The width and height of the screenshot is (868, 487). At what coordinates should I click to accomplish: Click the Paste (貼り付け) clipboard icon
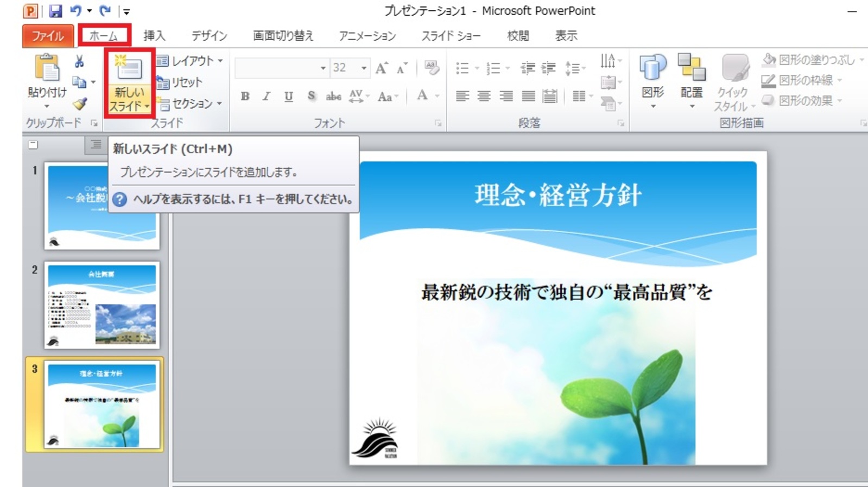pos(47,69)
